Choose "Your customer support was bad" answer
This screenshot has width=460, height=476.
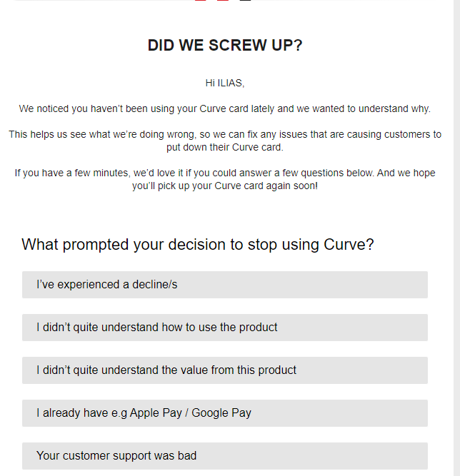click(x=225, y=456)
